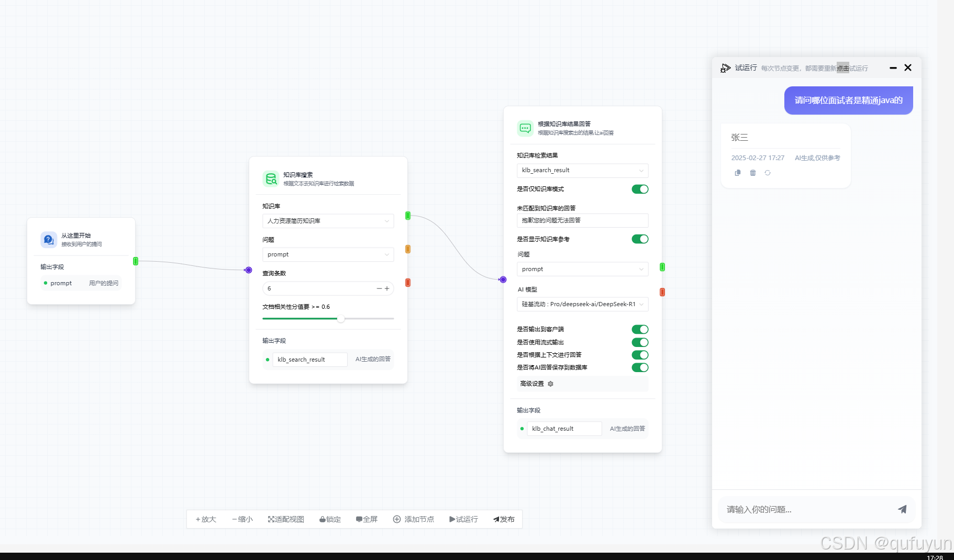Minimize the 试运行 panel
The image size is (954, 560).
point(893,68)
